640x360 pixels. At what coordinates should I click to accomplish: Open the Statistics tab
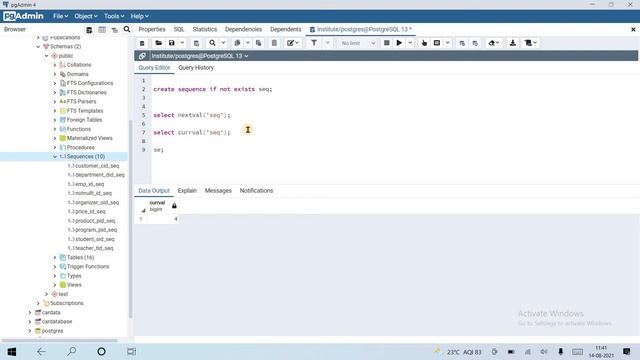204,29
